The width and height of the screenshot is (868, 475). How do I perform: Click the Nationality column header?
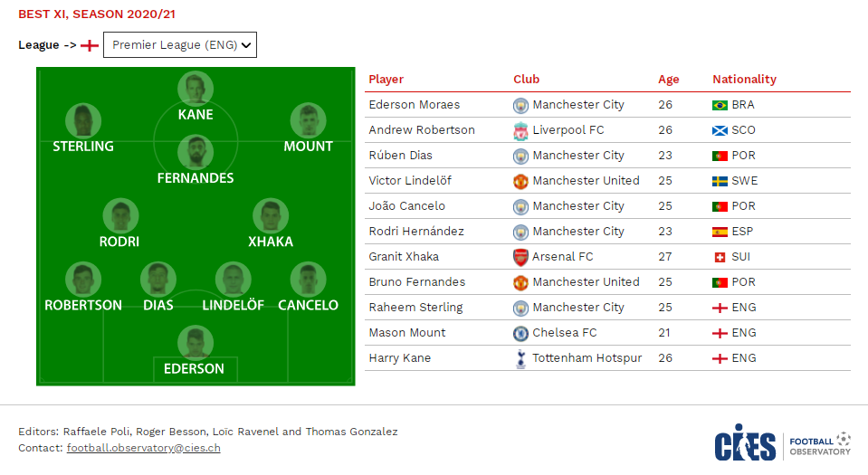pyautogui.click(x=744, y=80)
